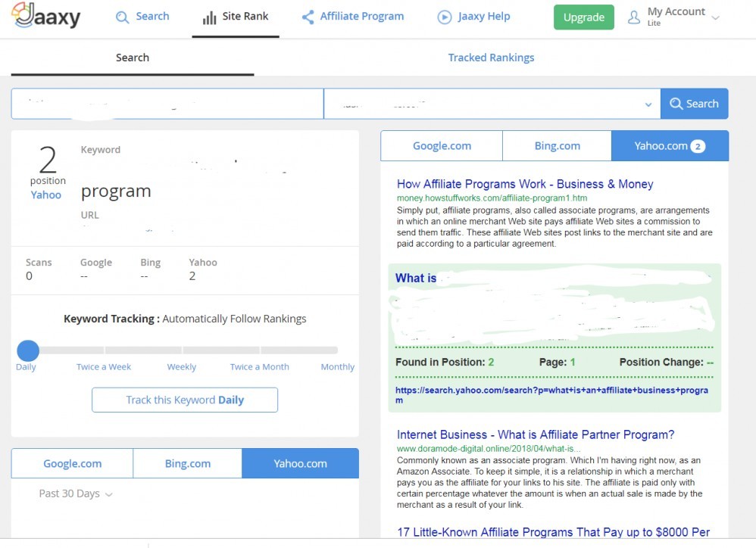Viewport: 756px width, 548px height.
Task: Open the Past 30 Days dropdown
Action: pos(76,494)
